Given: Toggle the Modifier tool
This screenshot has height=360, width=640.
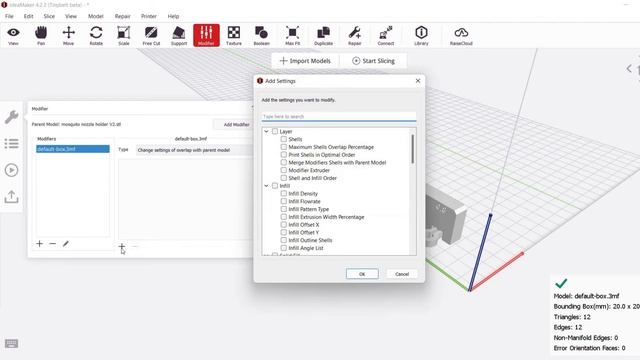Looking at the screenshot, I should pyautogui.click(x=206, y=36).
